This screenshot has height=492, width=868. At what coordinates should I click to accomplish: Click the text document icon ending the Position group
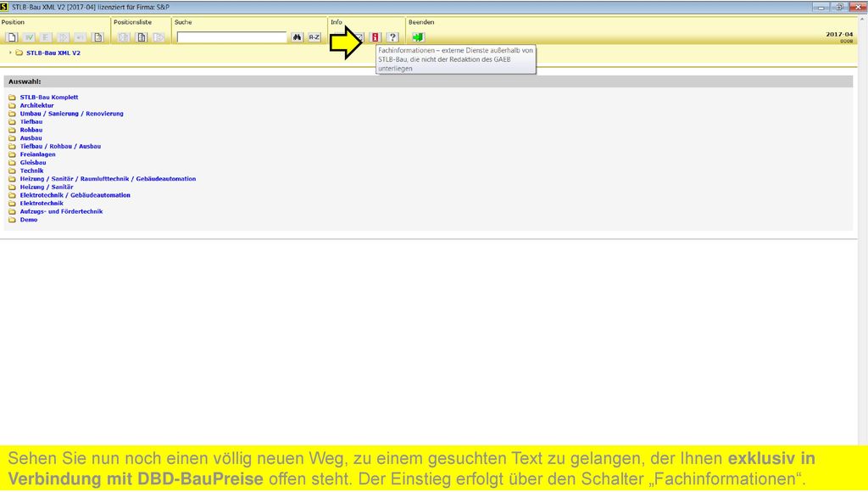[98, 37]
